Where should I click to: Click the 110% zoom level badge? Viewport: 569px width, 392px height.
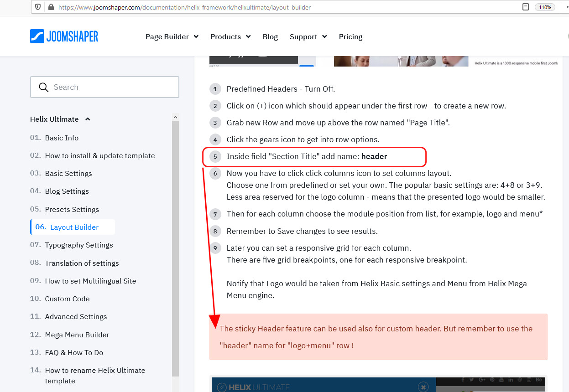[x=545, y=7]
